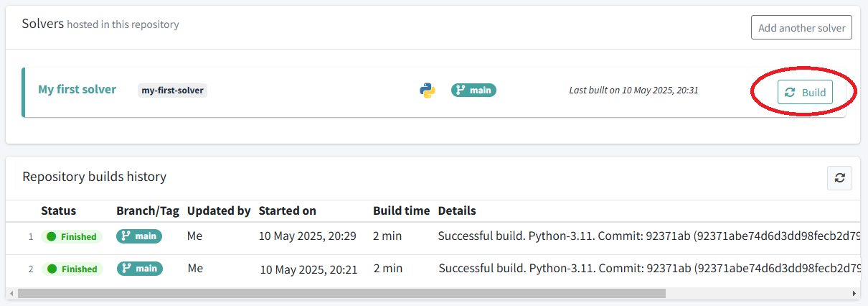The image size is (868, 306).
Task: Click the Branch/Tag column header
Action: 148,210
